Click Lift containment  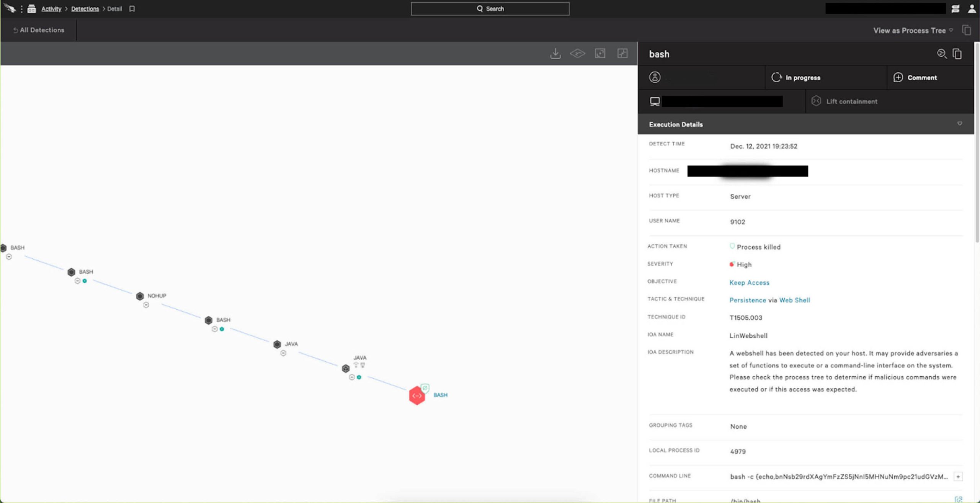pyautogui.click(x=844, y=101)
